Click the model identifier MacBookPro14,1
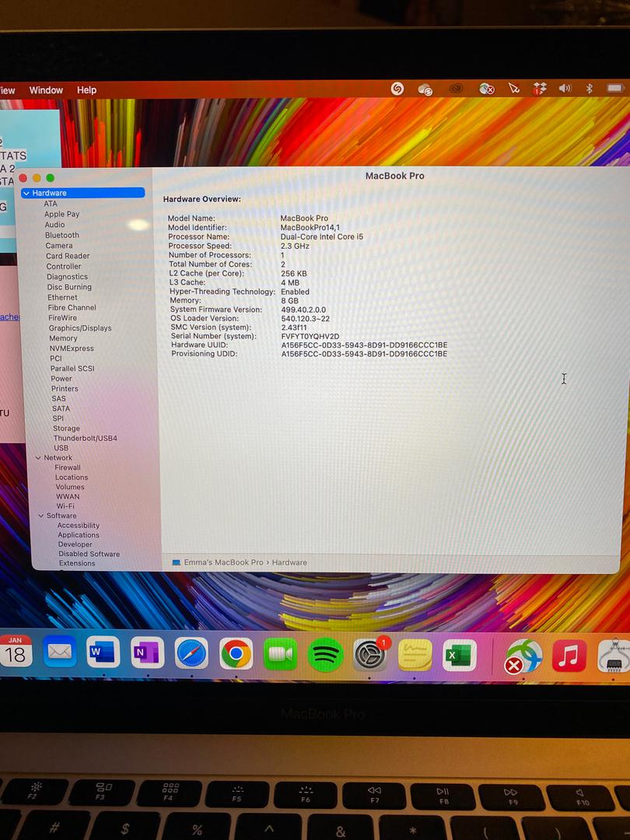 click(x=310, y=228)
